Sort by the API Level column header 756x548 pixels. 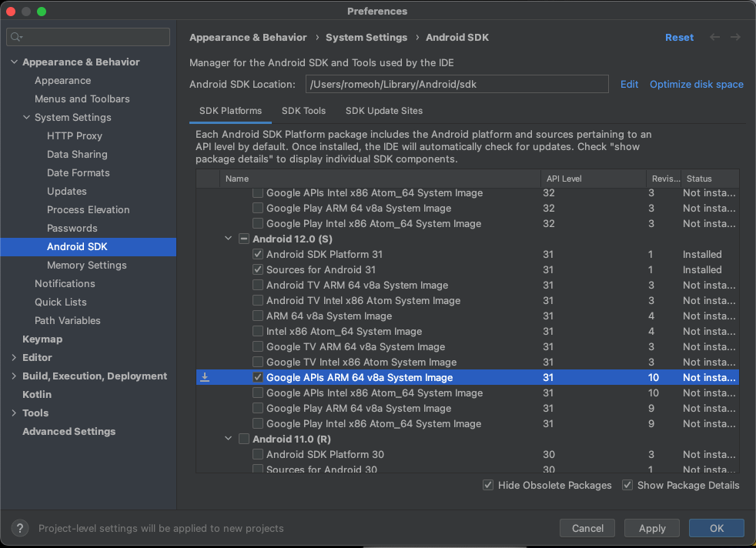594,179
